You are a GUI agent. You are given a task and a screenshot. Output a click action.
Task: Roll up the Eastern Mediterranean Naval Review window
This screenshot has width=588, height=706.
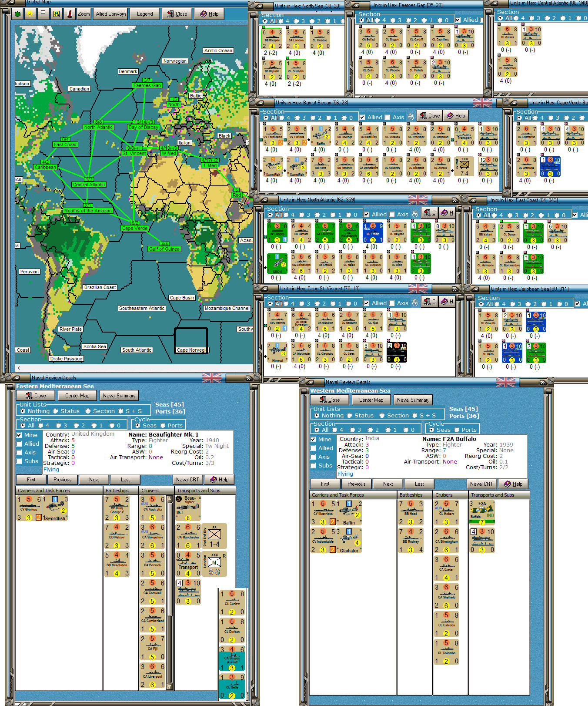click(x=16, y=378)
